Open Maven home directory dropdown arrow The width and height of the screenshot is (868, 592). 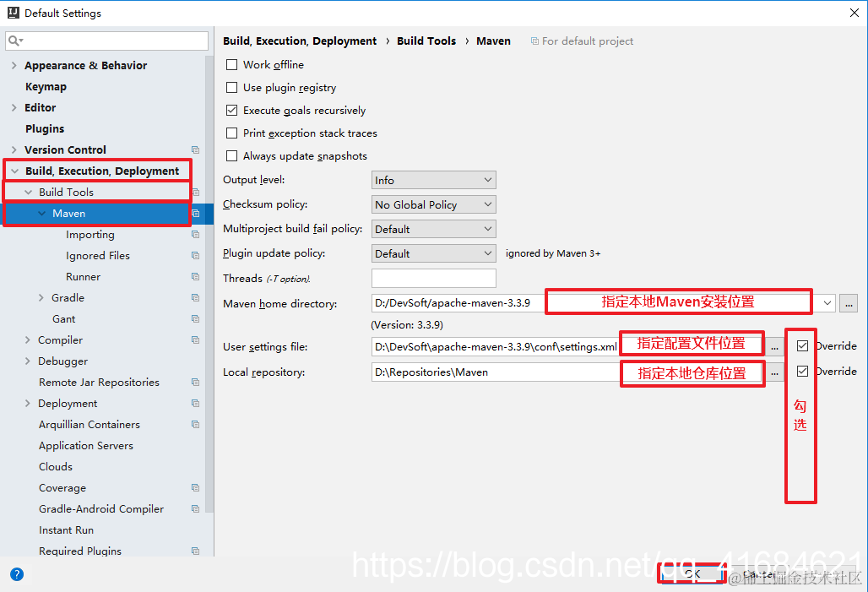click(x=827, y=303)
